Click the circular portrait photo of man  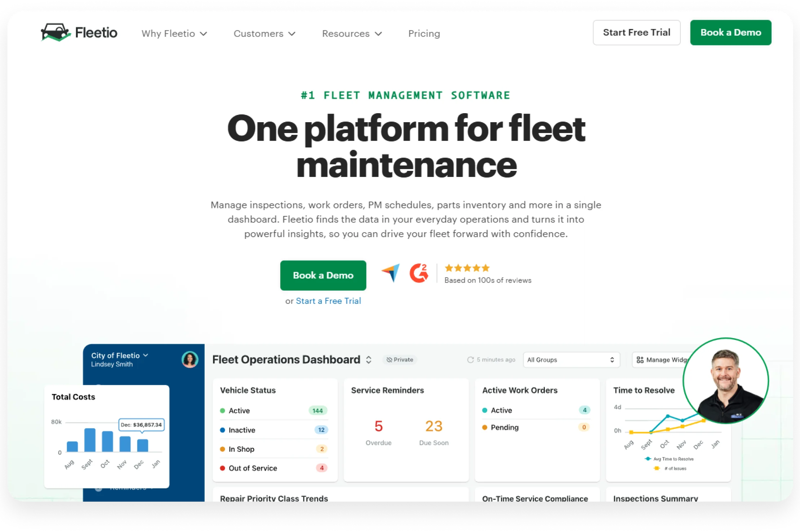click(x=726, y=381)
